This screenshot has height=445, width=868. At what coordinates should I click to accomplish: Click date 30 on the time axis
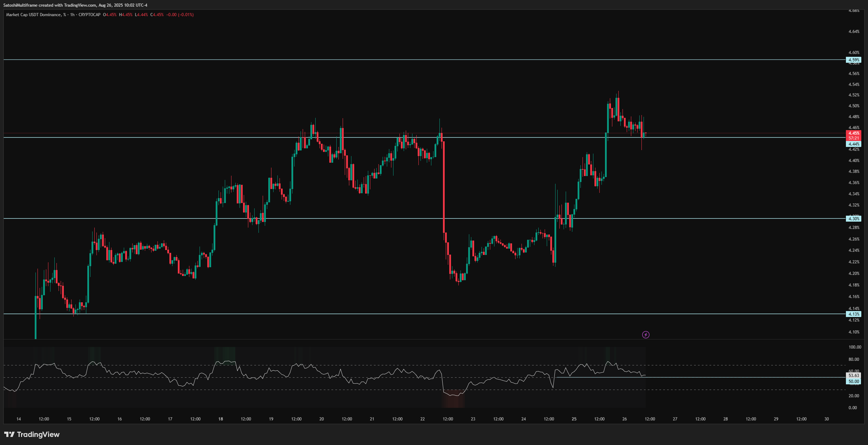tap(827, 419)
